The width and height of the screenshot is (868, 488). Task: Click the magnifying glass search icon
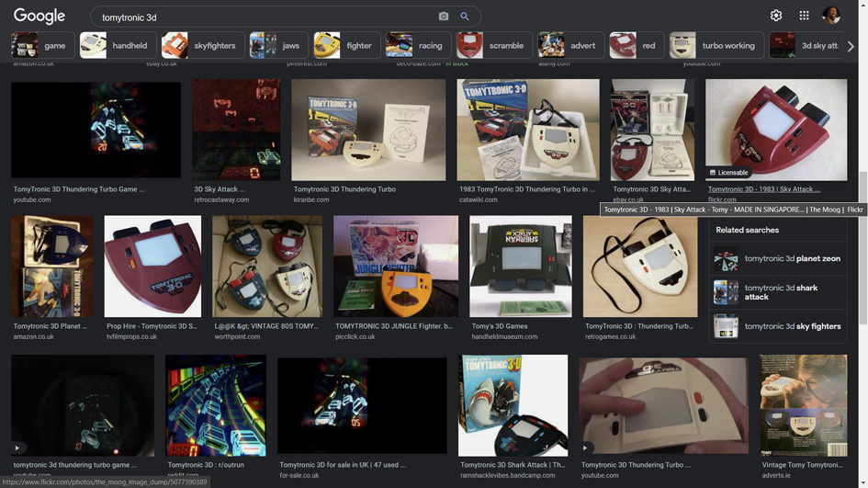[465, 17]
